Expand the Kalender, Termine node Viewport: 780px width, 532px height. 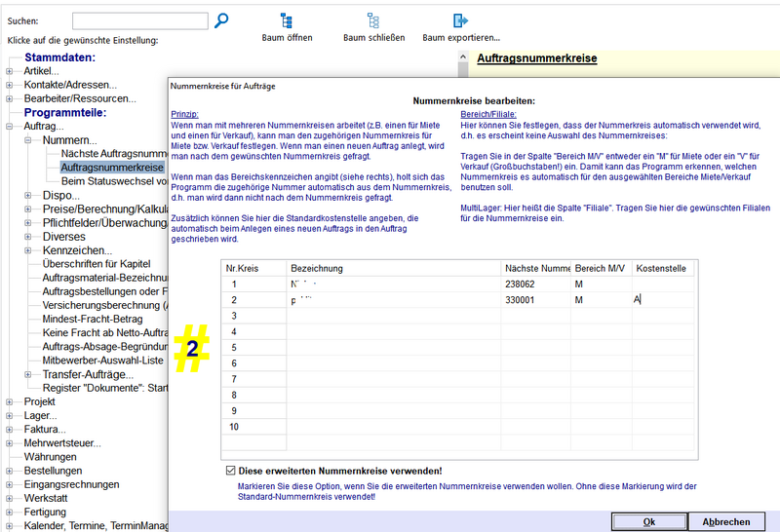coord(9,525)
